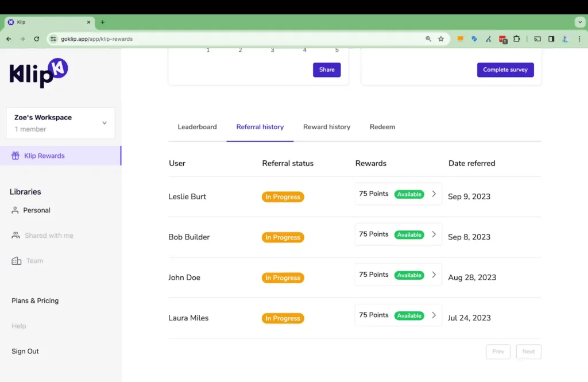Click the address bar URL field
This screenshot has width=588, height=382.
[x=230, y=39]
